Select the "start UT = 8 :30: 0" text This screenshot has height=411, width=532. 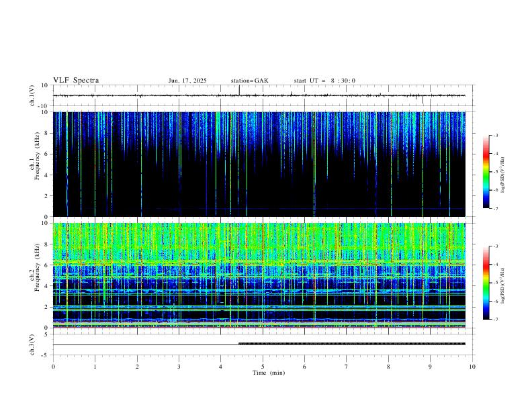click(324, 81)
